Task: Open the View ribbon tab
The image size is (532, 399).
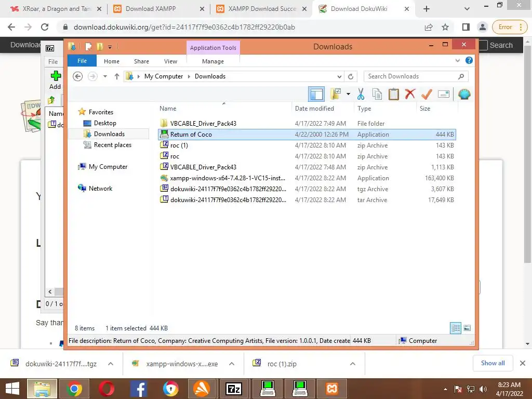Action: pos(170,61)
